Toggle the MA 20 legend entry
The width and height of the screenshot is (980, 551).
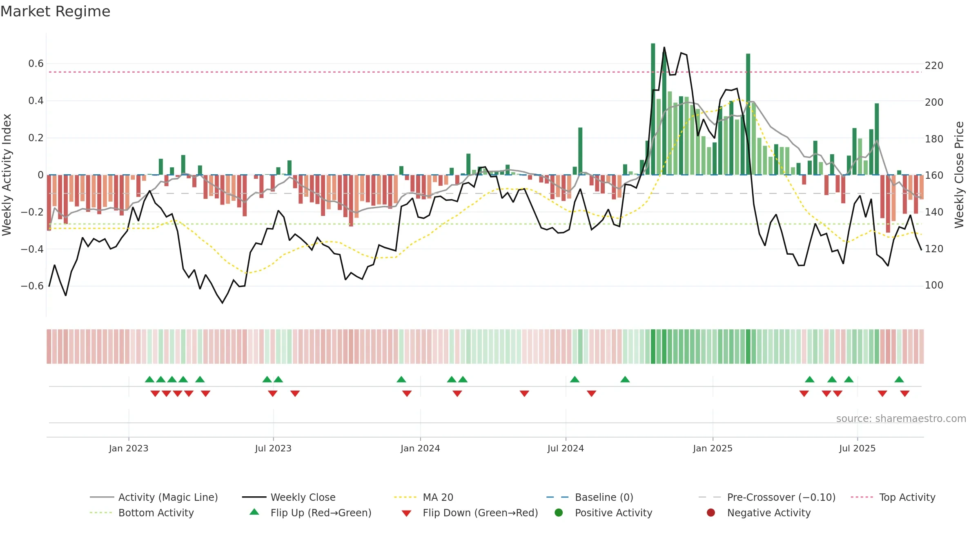423,497
